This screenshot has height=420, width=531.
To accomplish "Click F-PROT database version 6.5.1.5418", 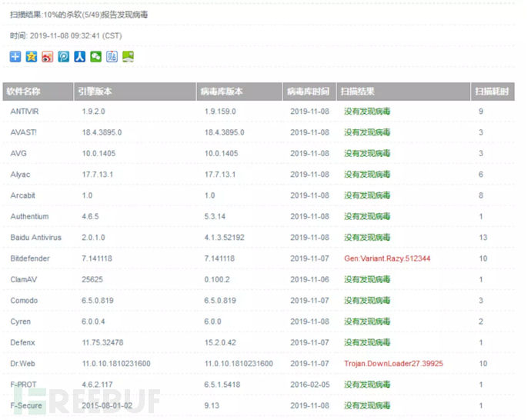I will click(222, 384).
